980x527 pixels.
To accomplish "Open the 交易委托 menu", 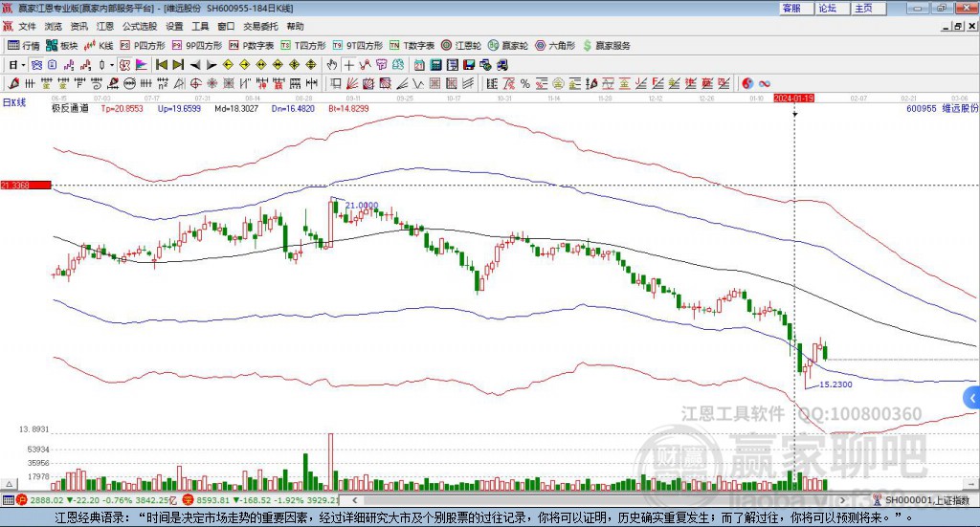I will 260,26.
